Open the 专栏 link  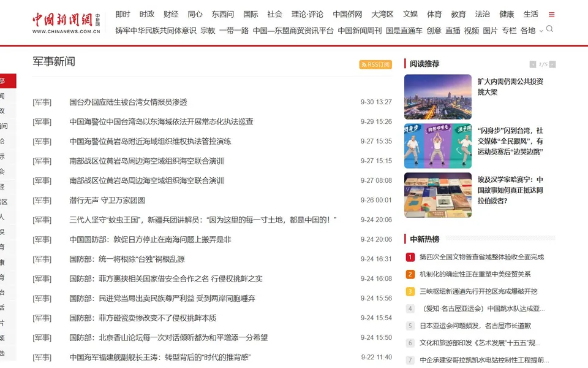click(509, 31)
